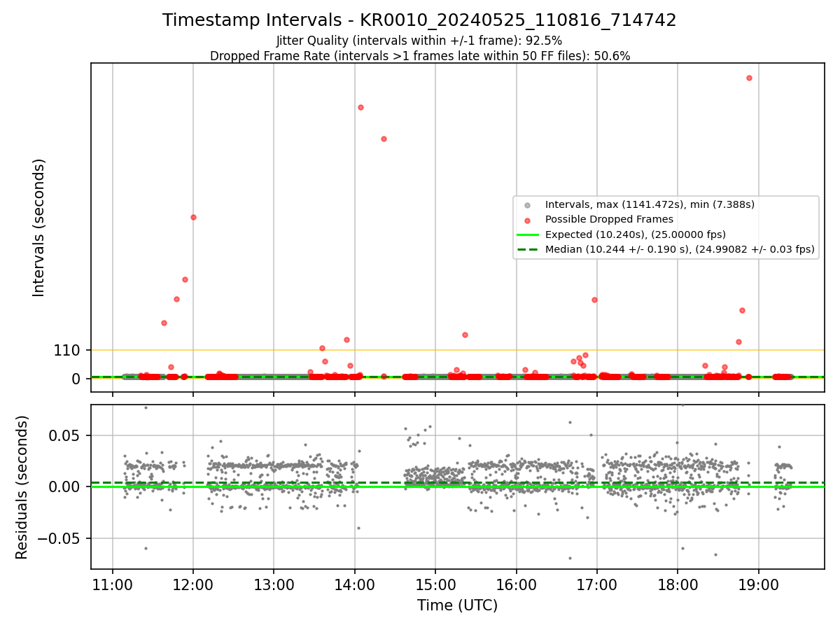Click the red point near 17:00 level with the 12:00-area points
The width and height of the screenshot is (840, 630).
594,300
